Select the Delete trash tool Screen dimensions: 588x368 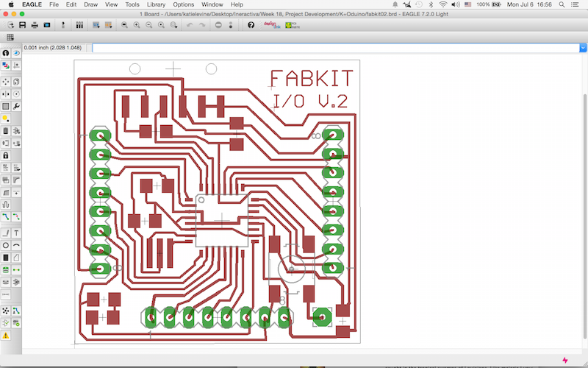tap(6, 131)
